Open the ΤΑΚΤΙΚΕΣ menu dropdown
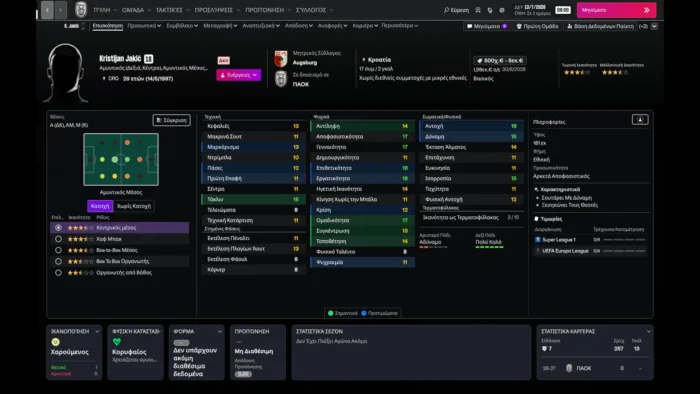Image resolution: width=700 pixels, height=394 pixels. pos(173,10)
